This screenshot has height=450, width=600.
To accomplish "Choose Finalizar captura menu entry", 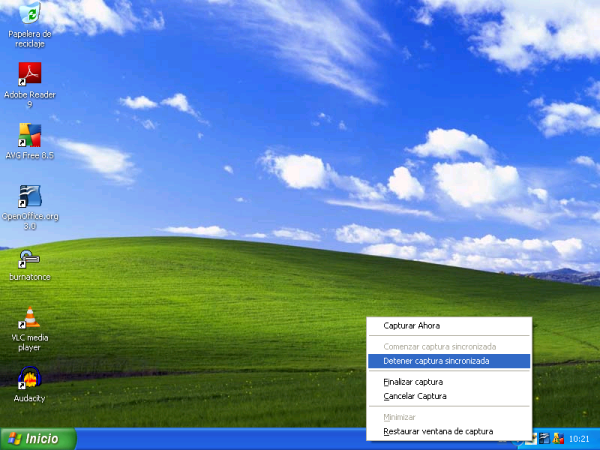I will (x=412, y=382).
